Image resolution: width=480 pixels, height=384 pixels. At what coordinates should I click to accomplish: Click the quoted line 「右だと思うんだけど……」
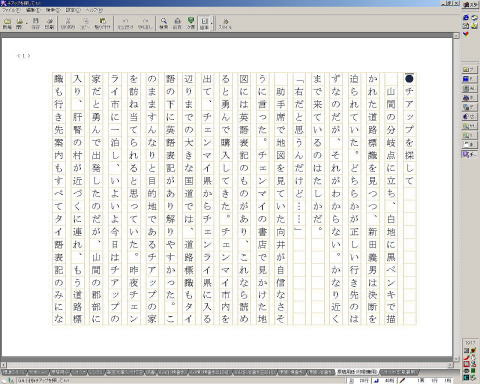coord(299,155)
